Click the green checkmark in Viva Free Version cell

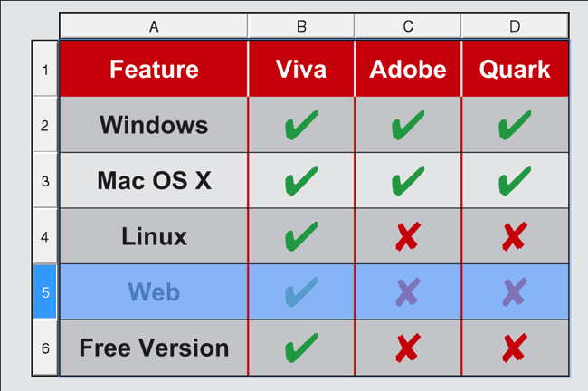pyautogui.click(x=301, y=348)
